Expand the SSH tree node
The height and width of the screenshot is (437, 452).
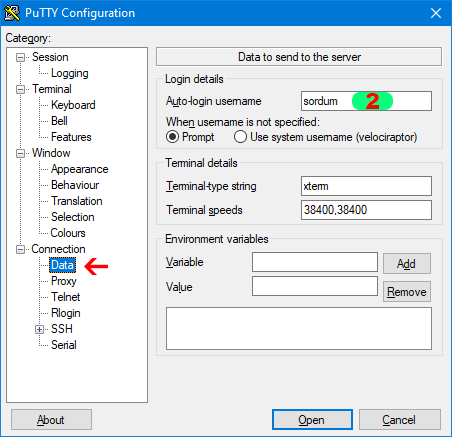click(39, 329)
